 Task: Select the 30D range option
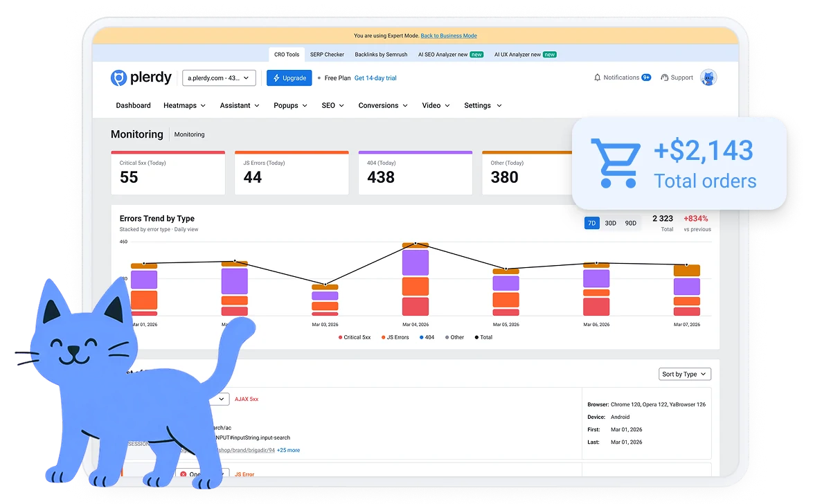[611, 223]
